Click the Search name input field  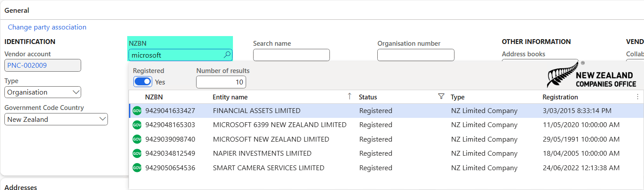point(291,55)
